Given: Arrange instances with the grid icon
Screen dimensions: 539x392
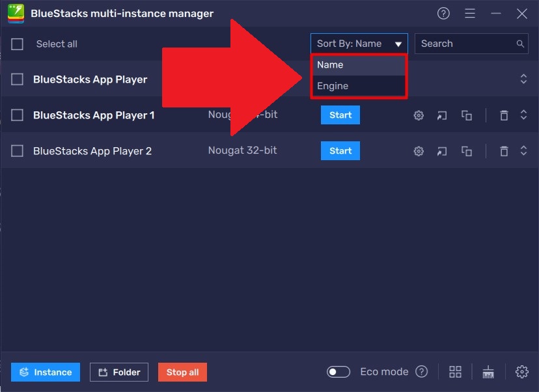Looking at the screenshot, I should 455,371.
